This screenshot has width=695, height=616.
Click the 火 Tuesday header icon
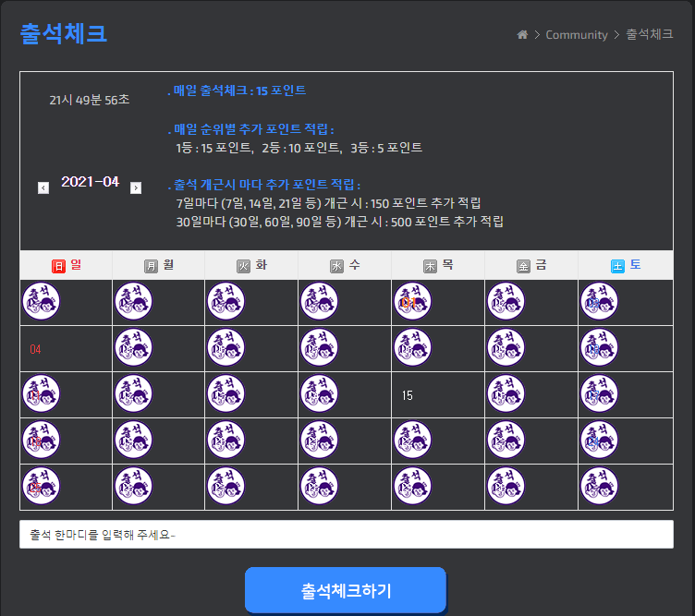pyautogui.click(x=243, y=266)
